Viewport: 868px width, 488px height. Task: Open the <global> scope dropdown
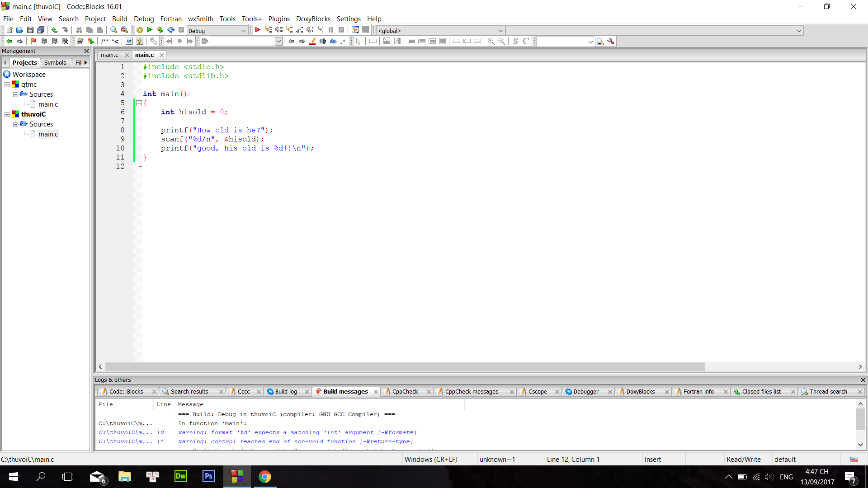(x=500, y=31)
